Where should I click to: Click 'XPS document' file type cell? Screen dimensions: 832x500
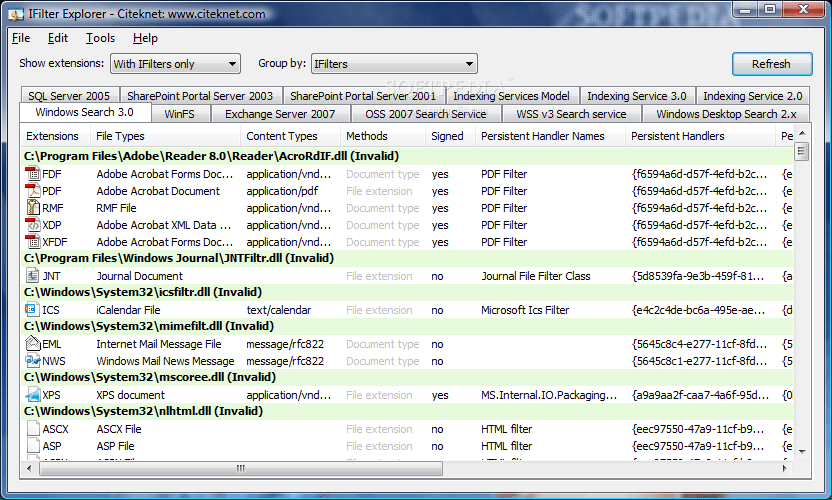(131, 395)
